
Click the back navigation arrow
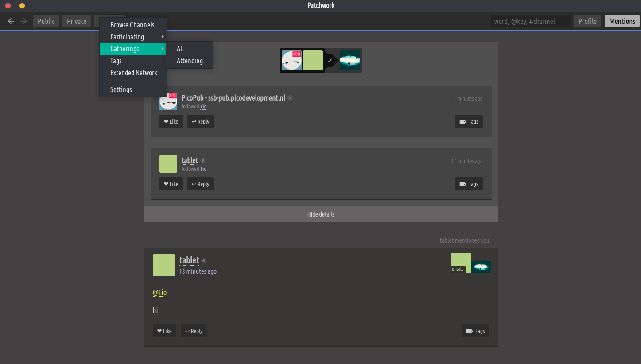[x=11, y=21]
